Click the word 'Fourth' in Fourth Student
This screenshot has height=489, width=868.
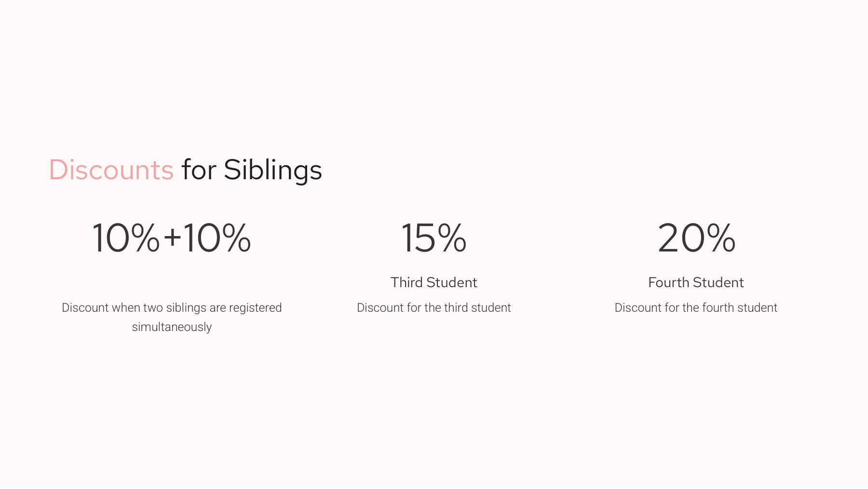668,282
